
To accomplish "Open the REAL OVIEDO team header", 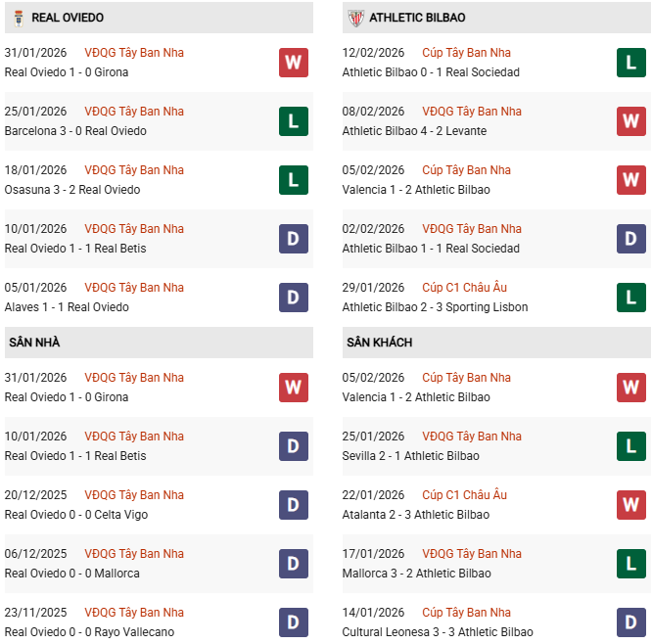I will coord(68,18).
